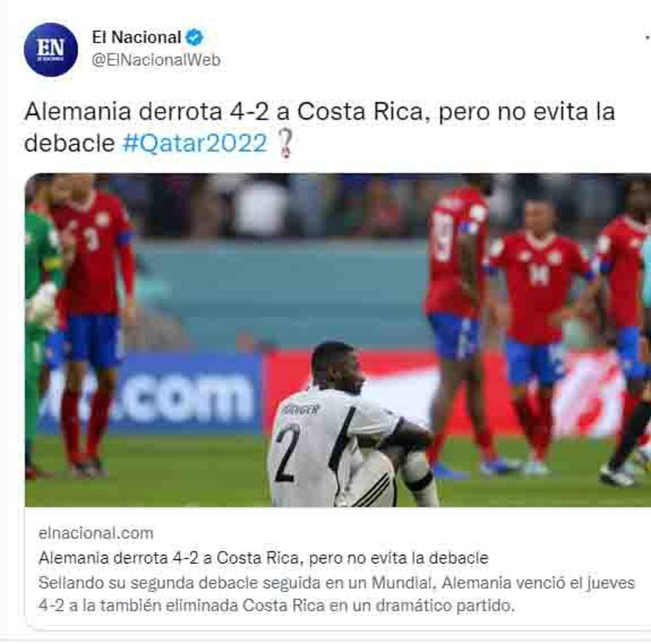Click the elnacional.com domain label
Image resolution: width=651 pixels, height=644 pixels.
[x=96, y=533]
